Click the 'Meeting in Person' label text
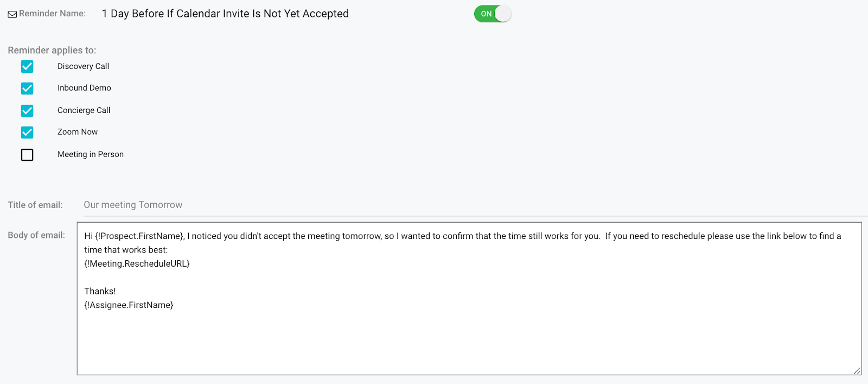 91,154
